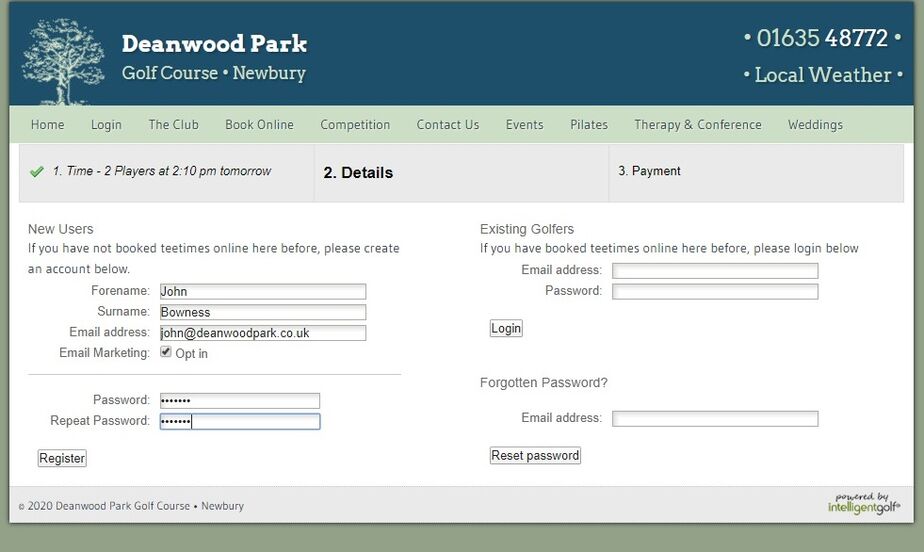Click the Deanwood Park tree logo

[x=63, y=61]
